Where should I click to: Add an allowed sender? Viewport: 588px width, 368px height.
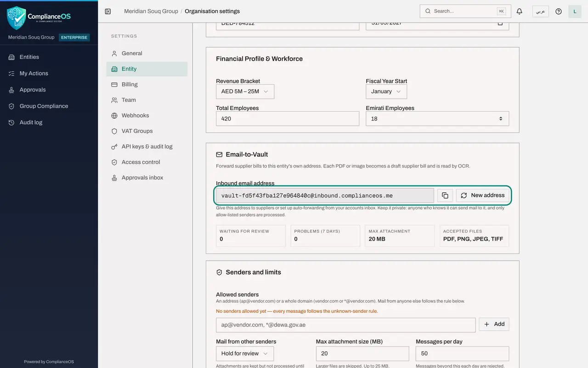pos(494,324)
